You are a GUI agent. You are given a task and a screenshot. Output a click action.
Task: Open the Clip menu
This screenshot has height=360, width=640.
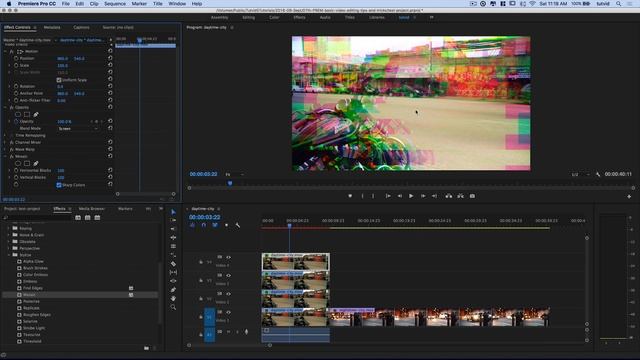pos(94,4)
